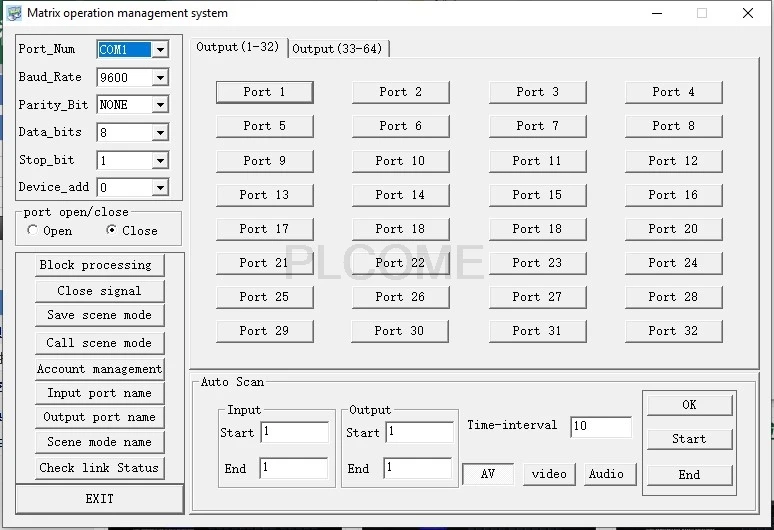
Task: Click the Close signal button
Action: point(100,291)
